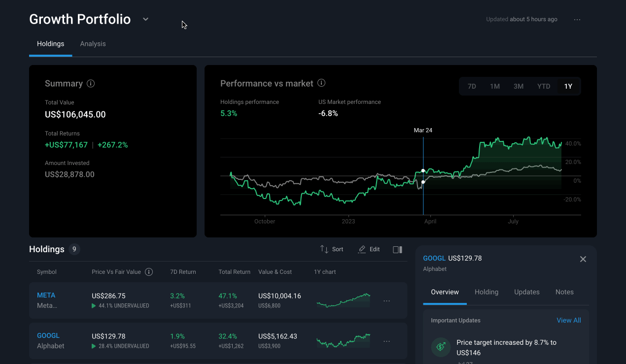Select the 1M time range
The width and height of the screenshot is (626, 364).
pos(495,86)
